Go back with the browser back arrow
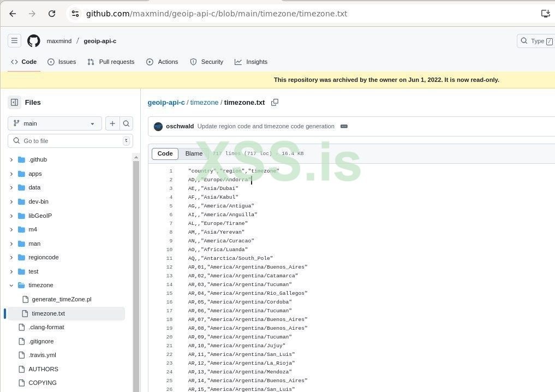555x392 pixels. tap(13, 14)
